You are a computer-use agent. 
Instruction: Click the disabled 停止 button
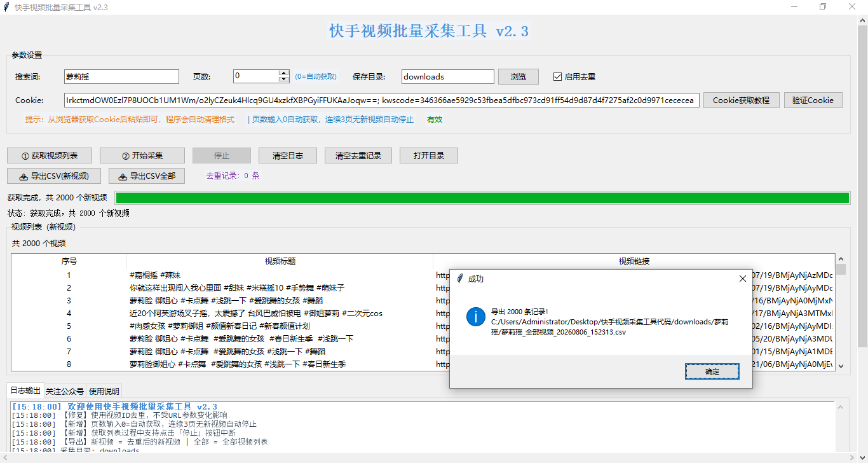click(x=222, y=155)
